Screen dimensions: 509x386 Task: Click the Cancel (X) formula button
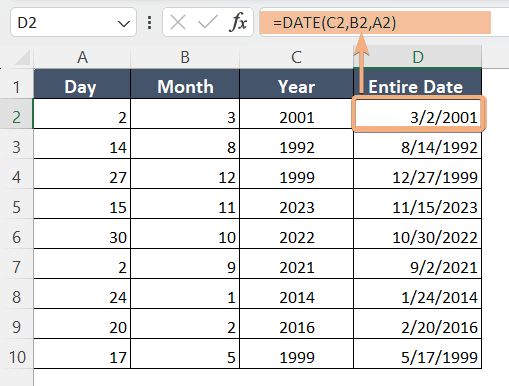178,23
